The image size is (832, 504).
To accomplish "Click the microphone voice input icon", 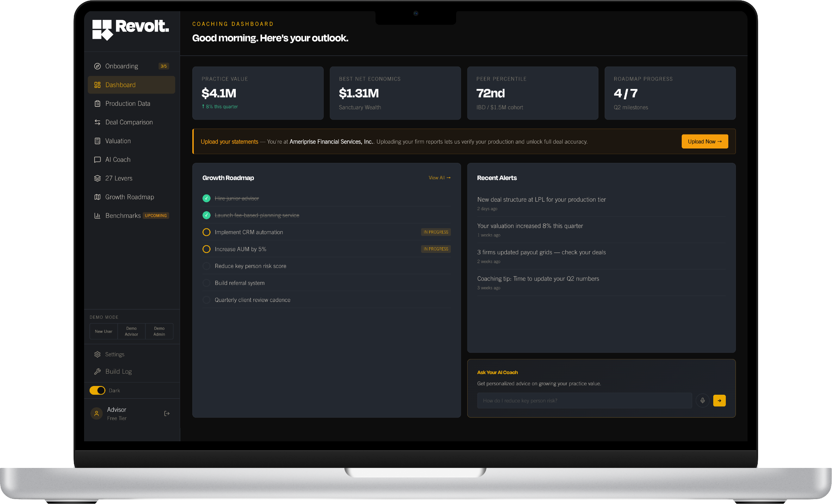I will click(x=702, y=400).
